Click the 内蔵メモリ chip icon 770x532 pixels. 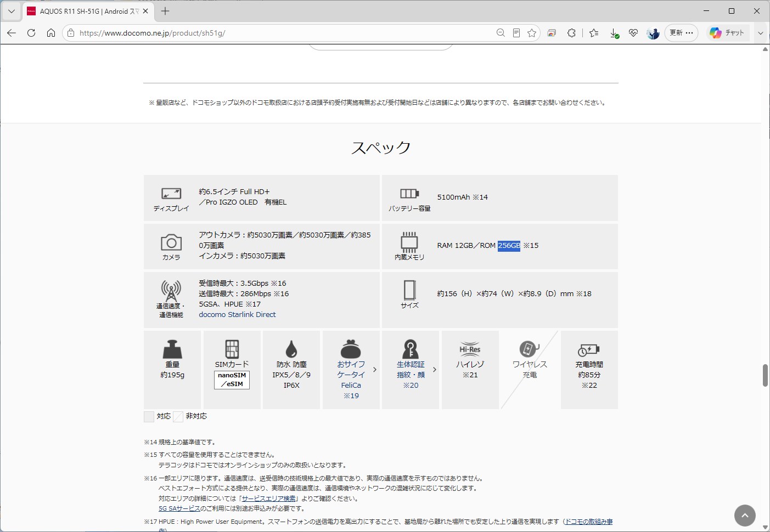(x=409, y=242)
